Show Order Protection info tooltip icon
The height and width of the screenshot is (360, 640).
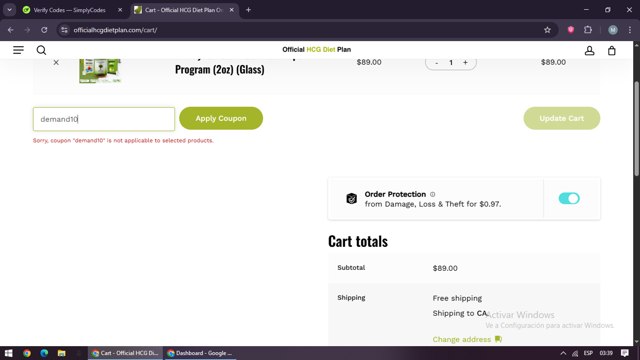tap(433, 194)
